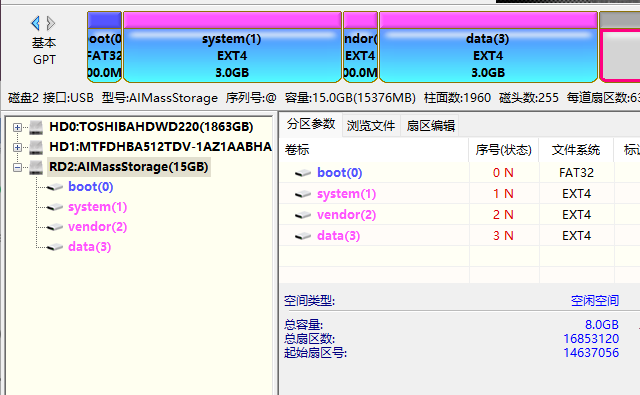Sort by the 卷标 column header
The height and width of the screenshot is (395, 640).
(x=374, y=150)
